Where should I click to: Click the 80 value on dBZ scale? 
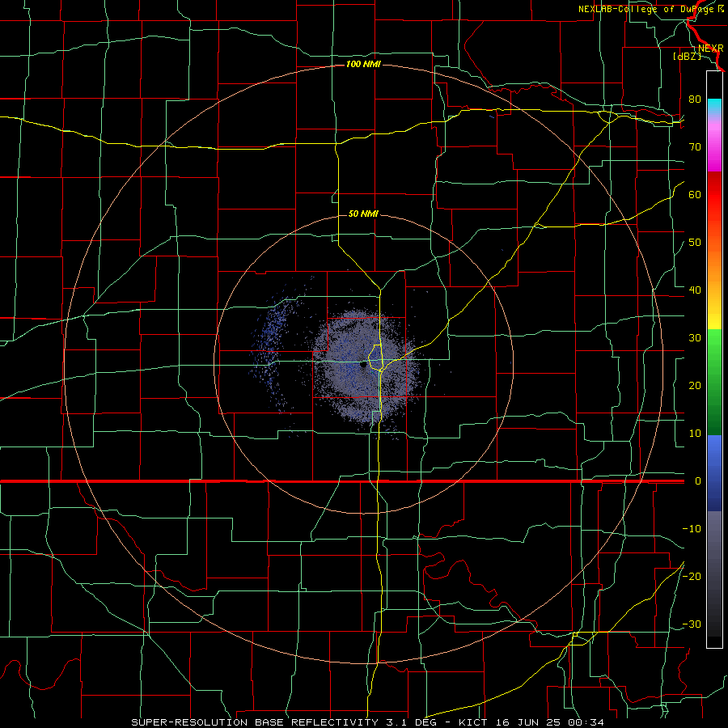pyautogui.click(x=695, y=99)
